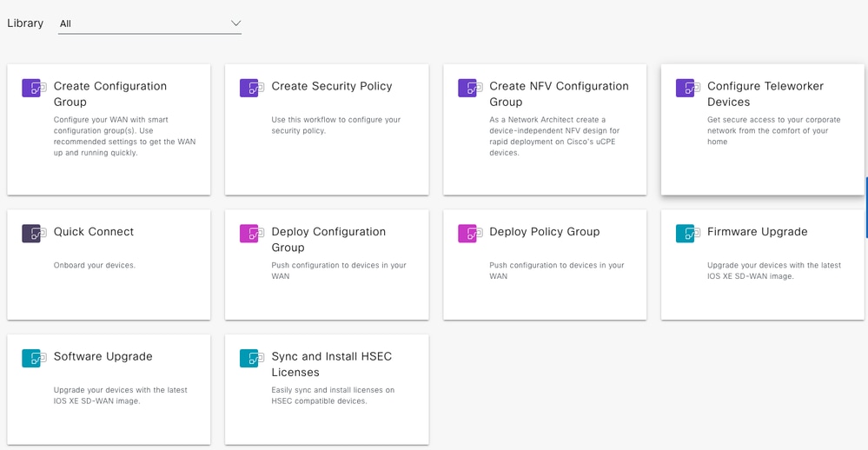Open the Create Configuration Group title
The width and height of the screenshot is (868, 450).
click(x=110, y=94)
